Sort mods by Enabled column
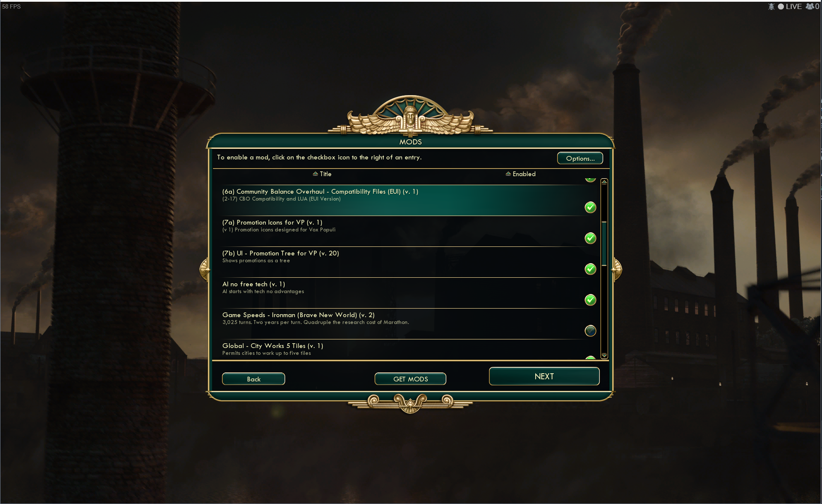This screenshot has height=504, width=822. (x=521, y=174)
